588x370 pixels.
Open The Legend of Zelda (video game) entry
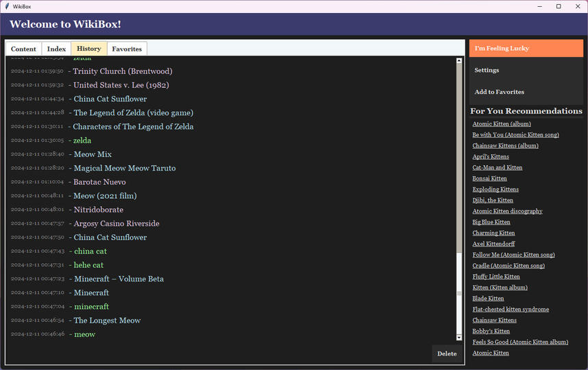133,112
